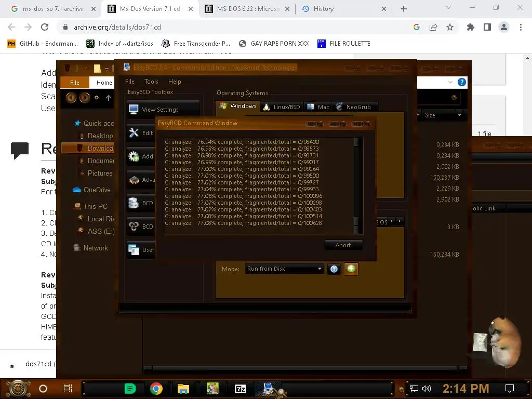Image resolution: width=532 pixels, height=399 pixels.
Task: Open FILE ROULETTE bookmark
Action: [344, 44]
